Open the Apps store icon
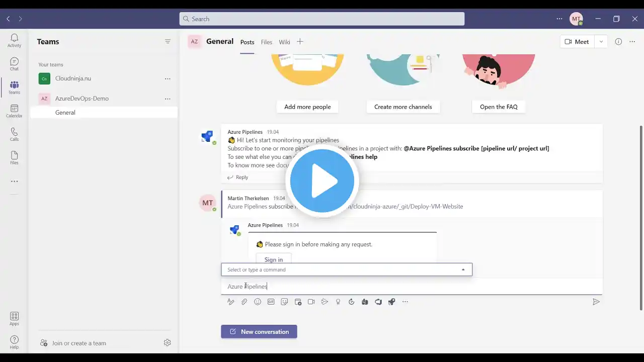The width and height of the screenshot is (644, 362). (14, 319)
